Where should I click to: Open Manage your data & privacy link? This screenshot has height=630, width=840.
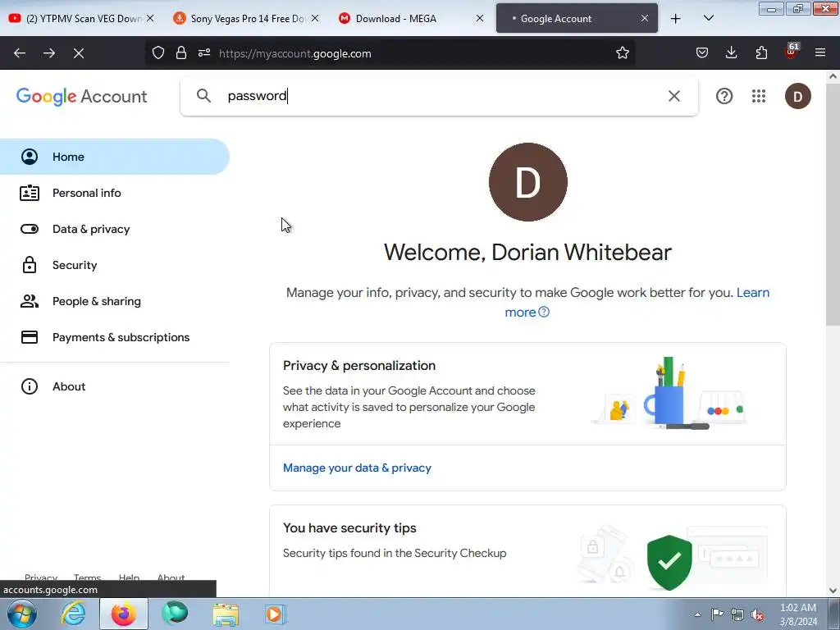pos(357,468)
